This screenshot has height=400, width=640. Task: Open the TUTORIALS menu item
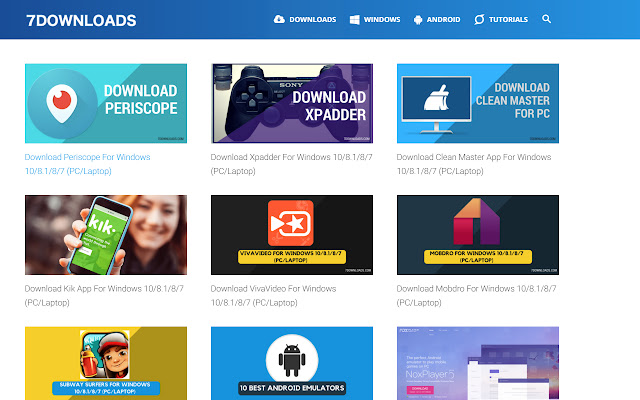pyautogui.click(x=508, y=20)
